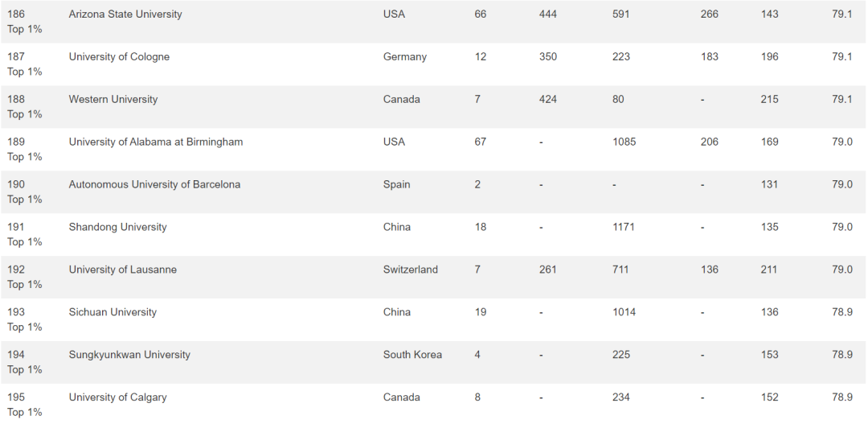The image size is (868, 424).
Task: Open University of Lausanne entry
Action: [x=123, y=270]
